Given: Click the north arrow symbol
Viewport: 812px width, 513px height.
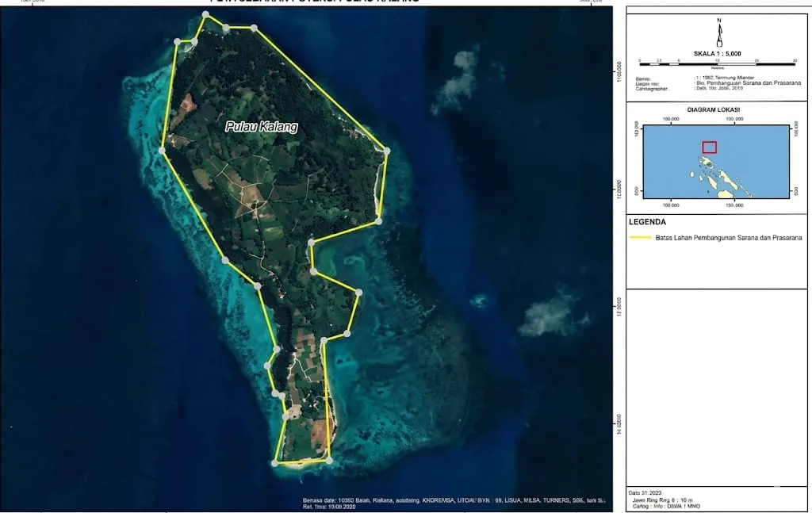Looking at the screenshot, I should coord(719,33).
